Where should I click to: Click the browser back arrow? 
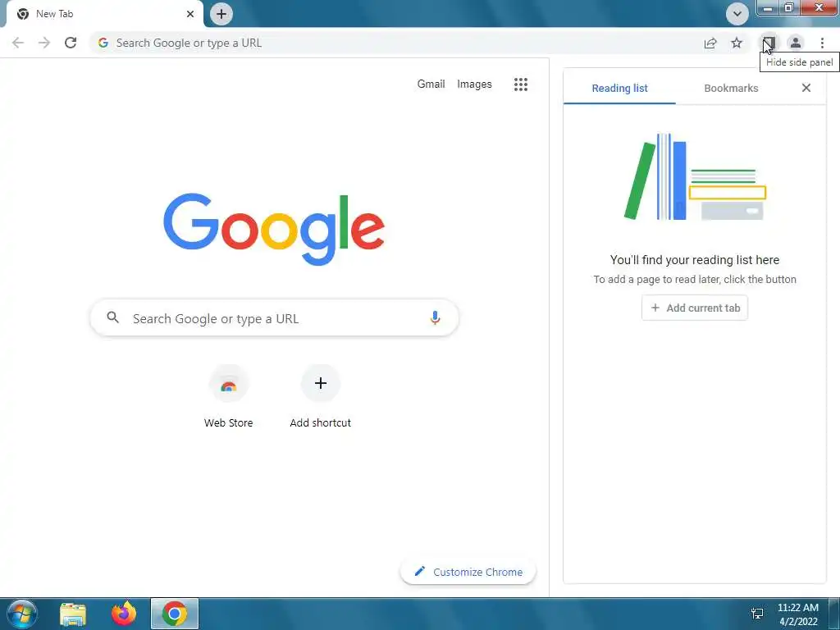pyautogui.click(x=18, y=43)
